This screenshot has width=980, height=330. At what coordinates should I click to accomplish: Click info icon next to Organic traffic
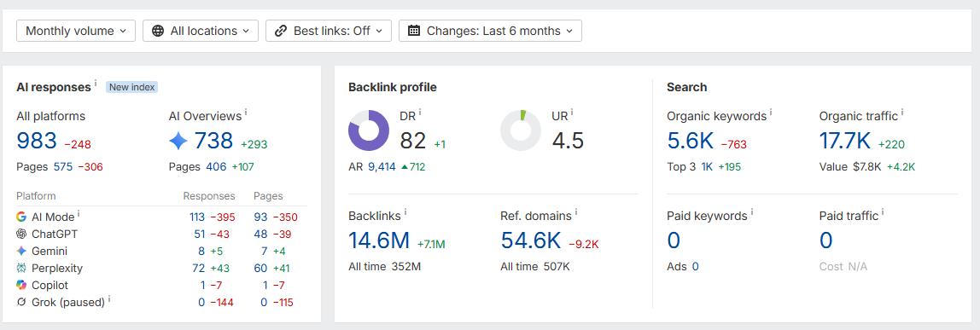point(902,113)
